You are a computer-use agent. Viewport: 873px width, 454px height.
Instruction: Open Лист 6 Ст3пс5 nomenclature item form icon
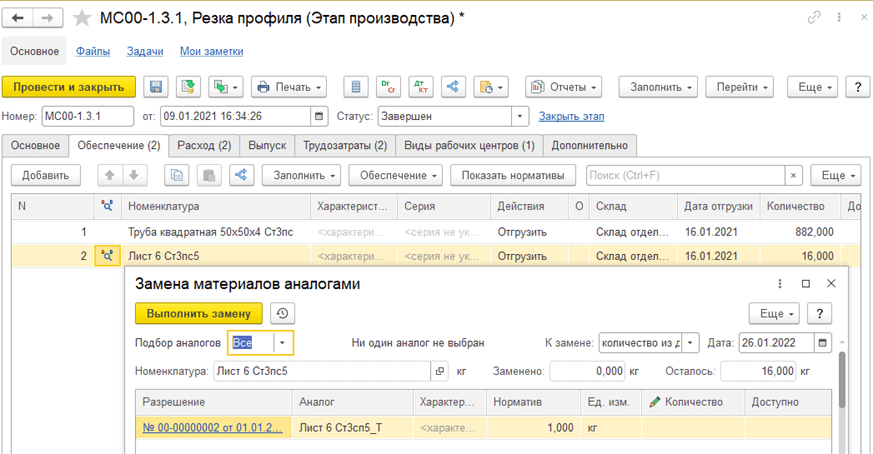440,371
